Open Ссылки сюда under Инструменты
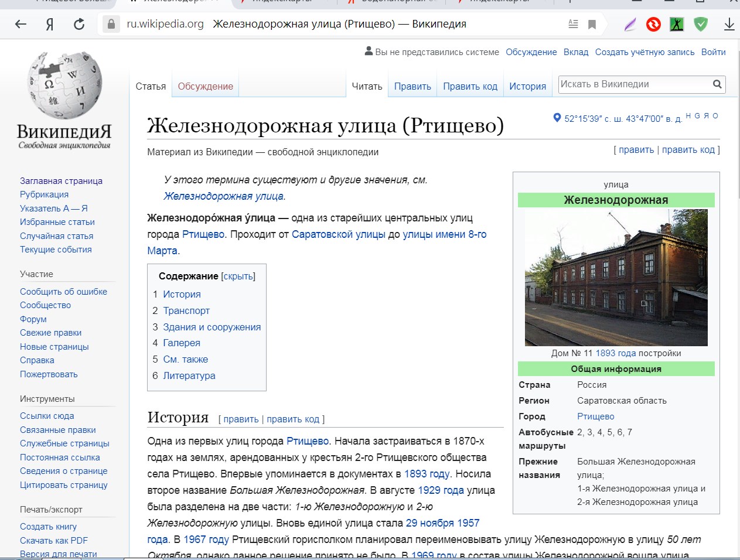This screenshot has width=740, height=560. tap(47, 416)
